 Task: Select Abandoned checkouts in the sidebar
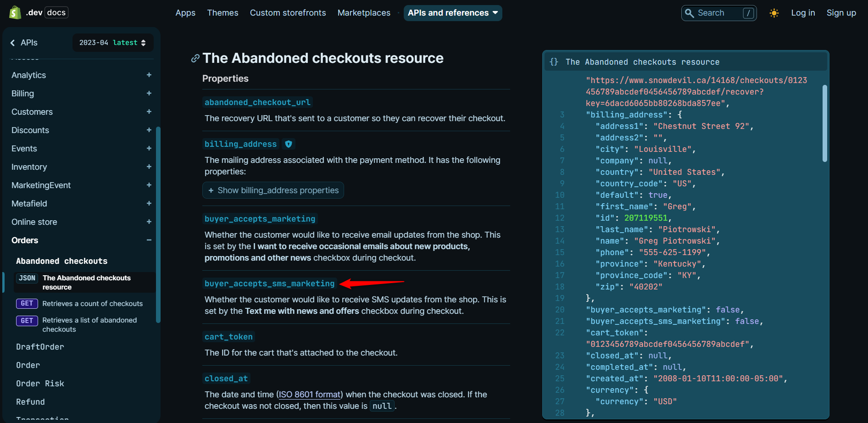click(62, 261)
